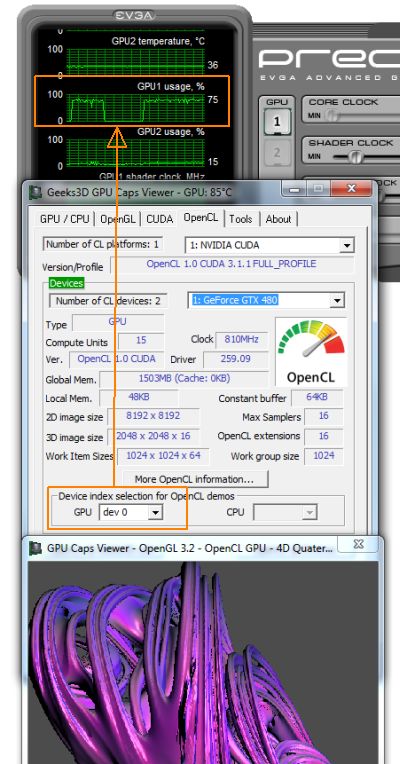The image size is (400, 764).
Task: Click the OpenCL gauge logo
Action: pyautogui.click(x=311, y=352)
